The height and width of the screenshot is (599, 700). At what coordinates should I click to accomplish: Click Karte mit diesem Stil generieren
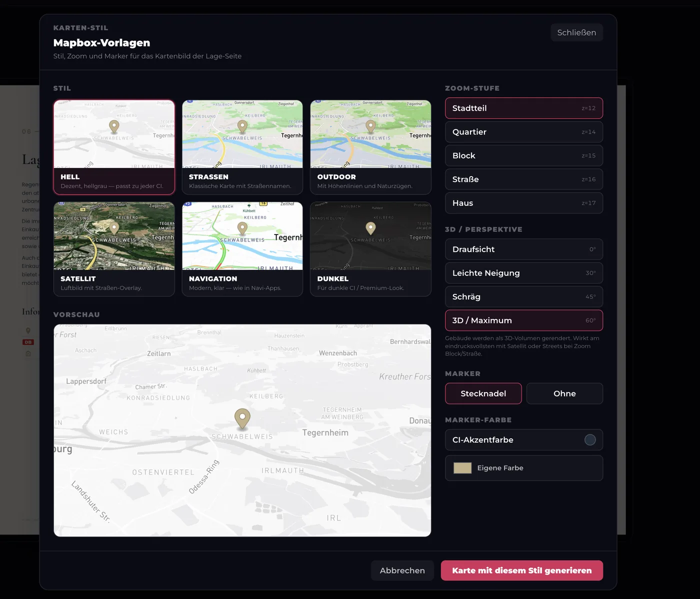522,570
